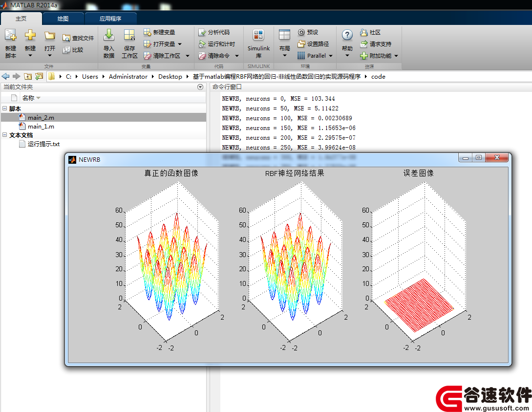Expand the Parallel dropdown arrow

[331, 56]
